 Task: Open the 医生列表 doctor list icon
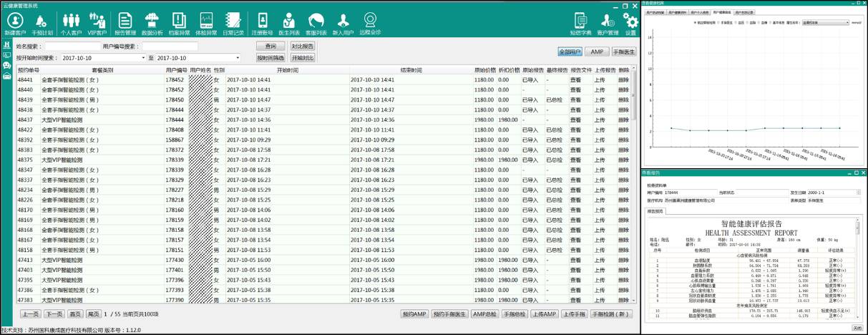(x=288, y=24)
